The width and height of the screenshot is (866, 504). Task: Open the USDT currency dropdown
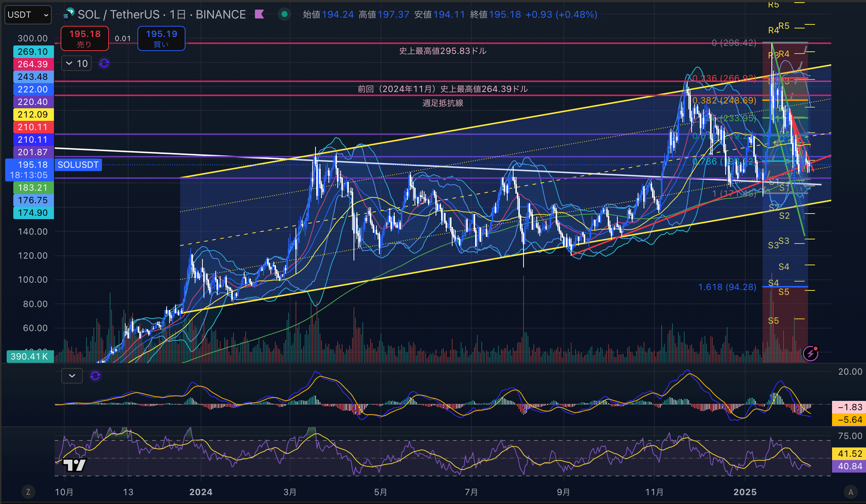coord(28,15)
